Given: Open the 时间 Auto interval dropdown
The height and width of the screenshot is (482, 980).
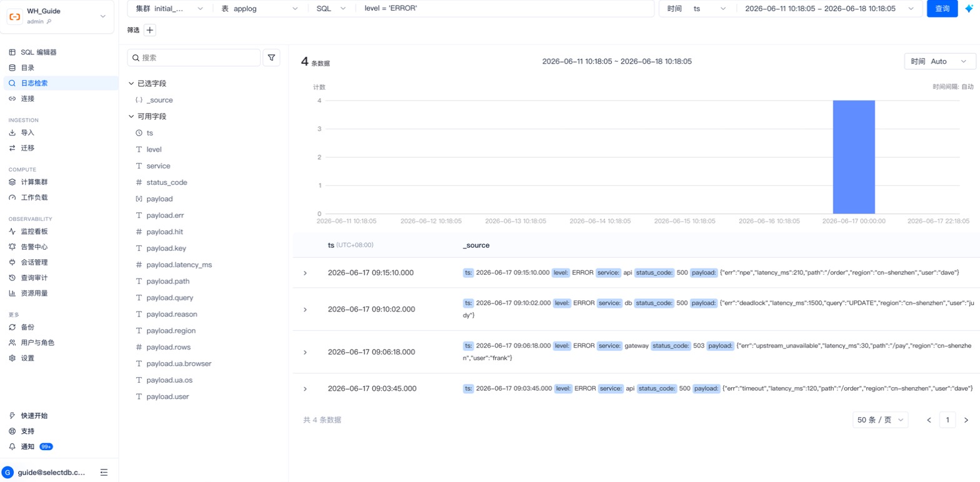Looking at the screenshot, I should pos(939,61).
